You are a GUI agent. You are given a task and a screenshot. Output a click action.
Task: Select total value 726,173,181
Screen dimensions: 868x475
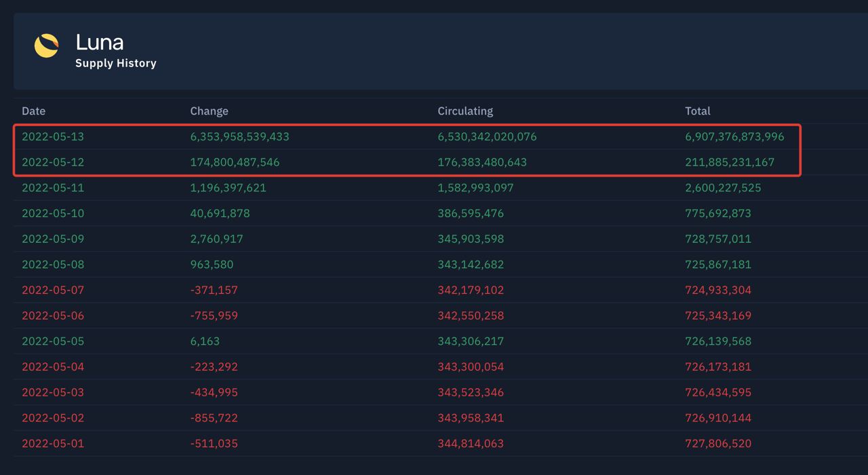pos(718,366)
